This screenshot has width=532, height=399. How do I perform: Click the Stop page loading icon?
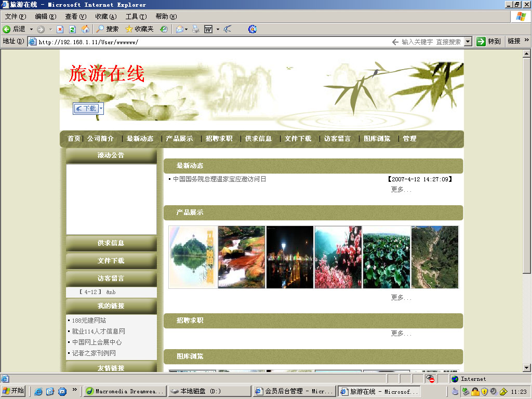[x=60, y=29]
